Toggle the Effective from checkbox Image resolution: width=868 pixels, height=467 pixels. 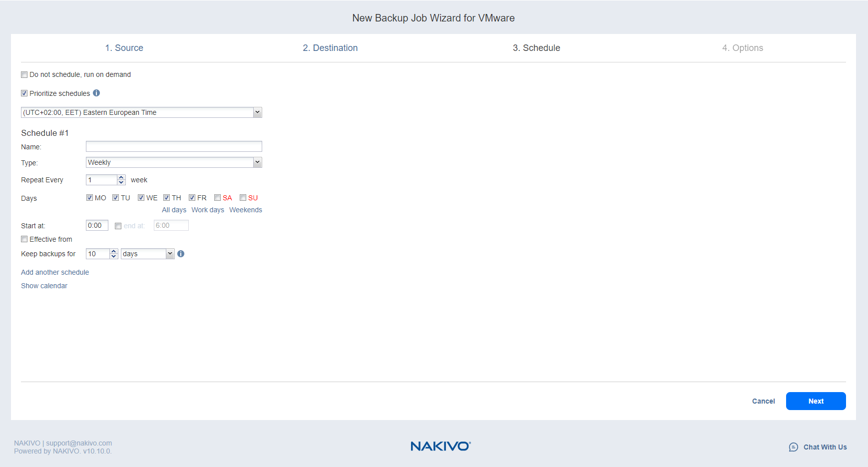click(x=24, y=239)
